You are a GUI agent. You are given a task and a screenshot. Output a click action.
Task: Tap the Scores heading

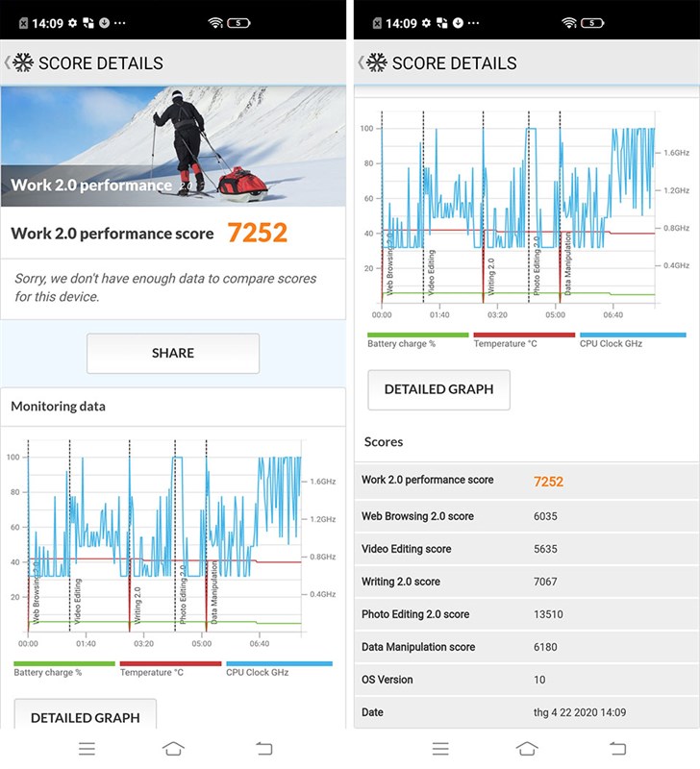pyautogui.click(x=384, y=442)
